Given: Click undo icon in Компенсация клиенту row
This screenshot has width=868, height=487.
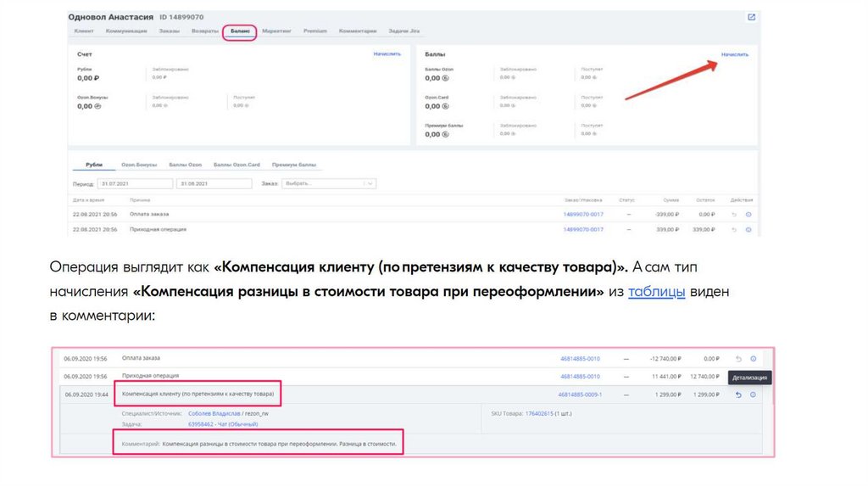Looking at the screenshot, I should 738,395.
